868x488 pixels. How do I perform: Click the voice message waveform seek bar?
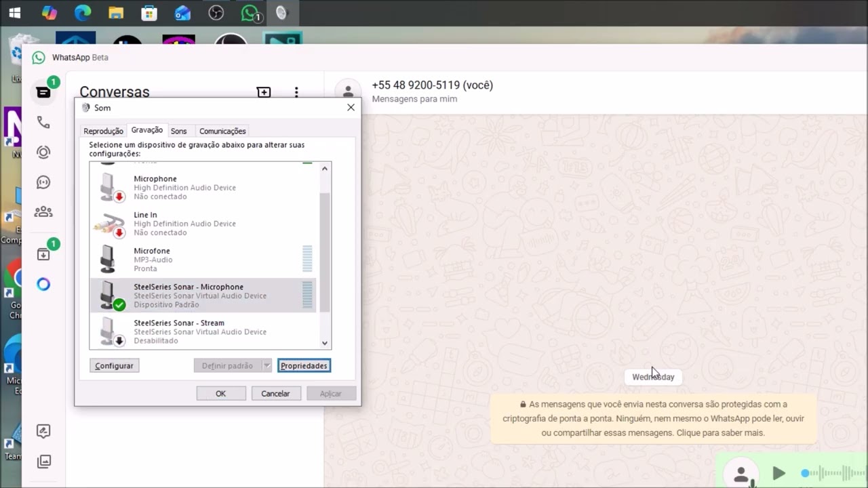pos(833,473)
